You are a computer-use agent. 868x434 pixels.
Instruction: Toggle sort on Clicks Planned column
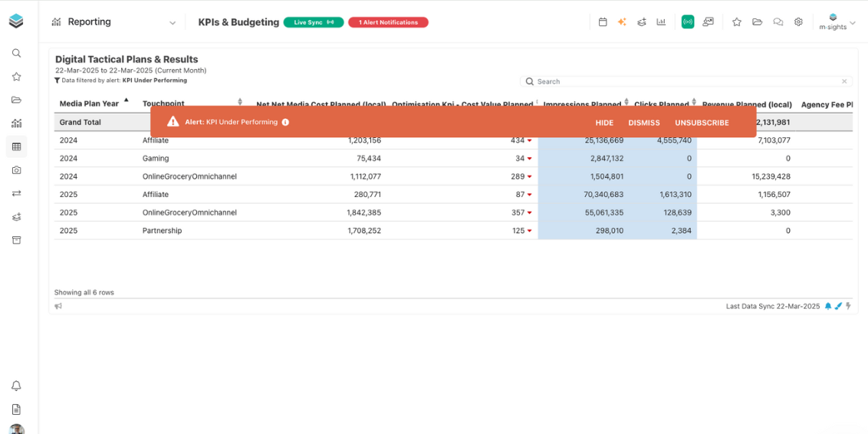point(693,102)
